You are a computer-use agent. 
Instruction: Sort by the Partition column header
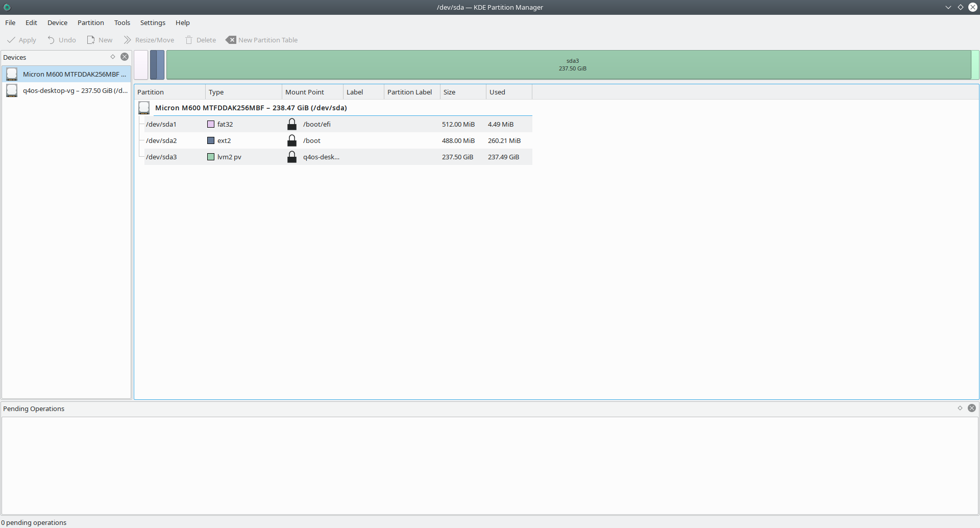point(170,92)
